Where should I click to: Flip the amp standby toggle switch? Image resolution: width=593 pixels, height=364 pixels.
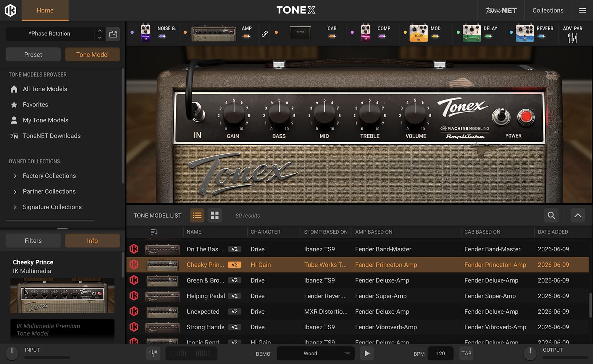click(x=501, y=116)
